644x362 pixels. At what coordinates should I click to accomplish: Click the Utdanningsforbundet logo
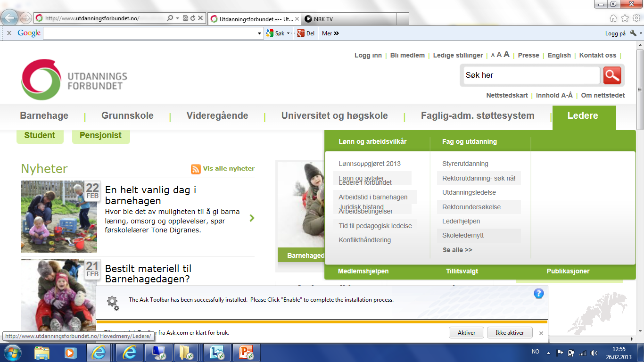(74, 80)
